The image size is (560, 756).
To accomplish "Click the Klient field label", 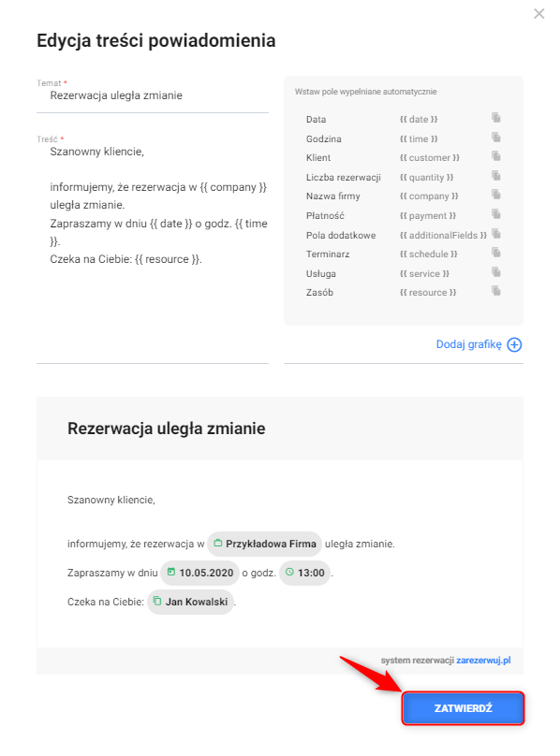I will 318,158.
